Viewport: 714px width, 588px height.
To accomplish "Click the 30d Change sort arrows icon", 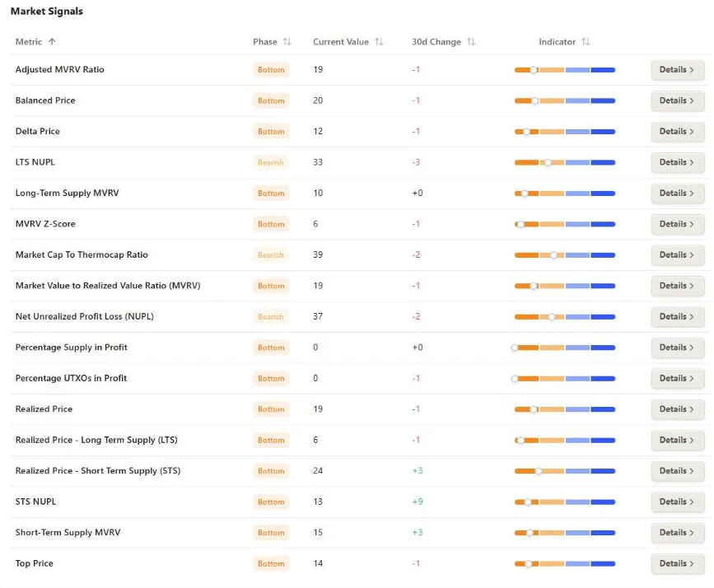I will pos(471,42).
